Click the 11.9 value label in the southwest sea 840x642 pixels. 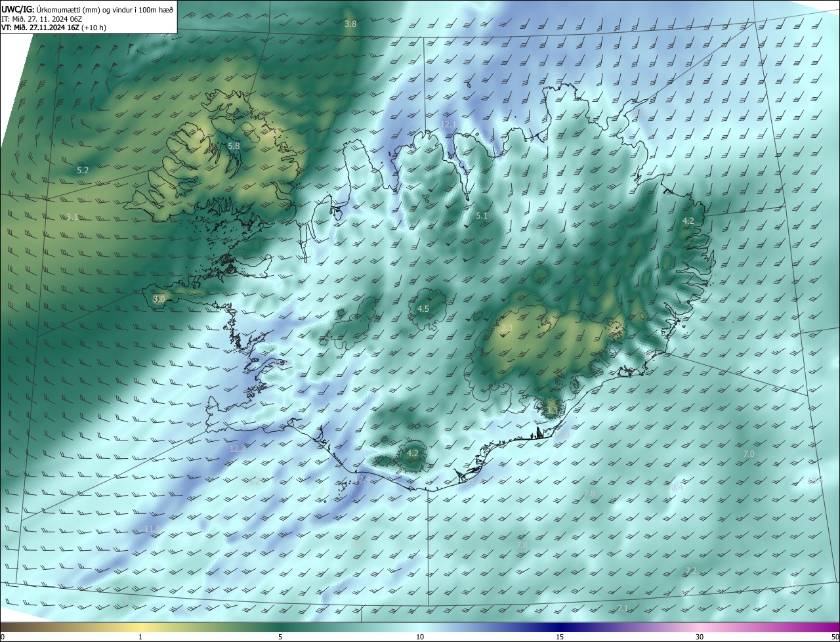click(152, 528)
